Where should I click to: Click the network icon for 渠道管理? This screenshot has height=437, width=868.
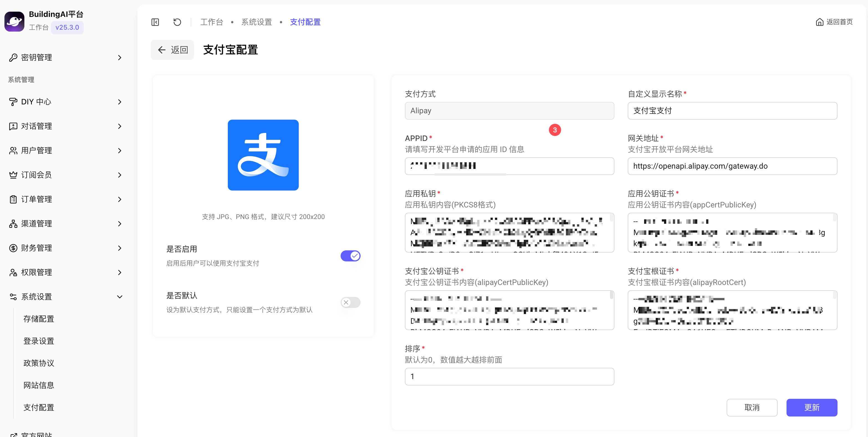[13, 223]
